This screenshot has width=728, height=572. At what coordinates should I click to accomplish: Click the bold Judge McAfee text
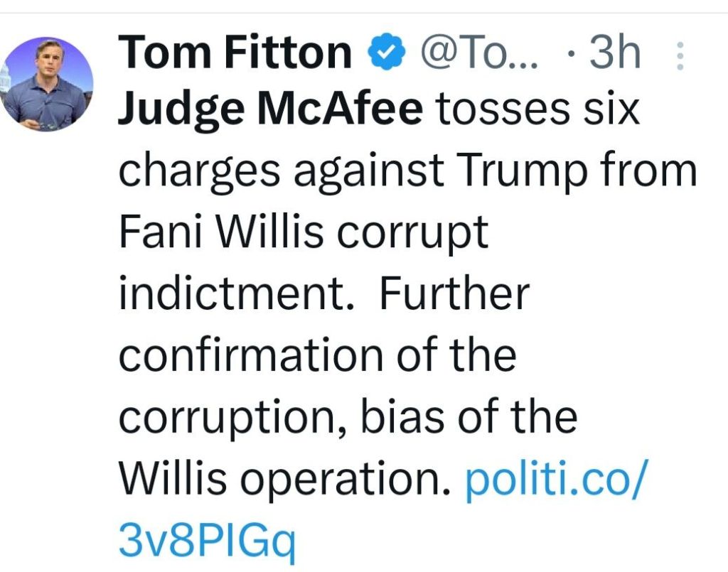pos(270,111)
